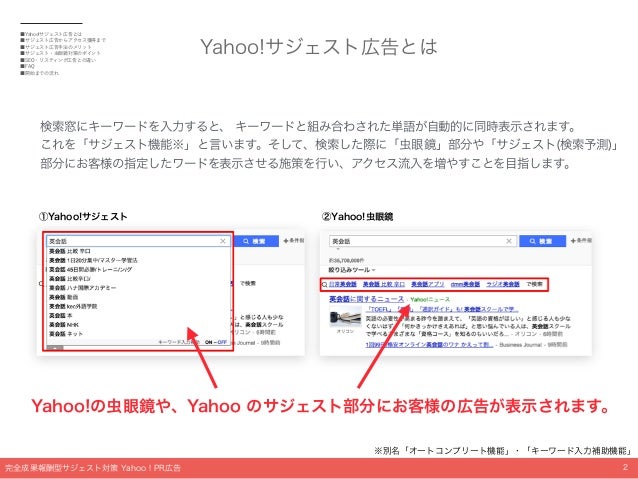Viewport: 638px width, 479px height.
Task: Click the magnifier icon before 日常英会話
Action: pos(325,284)
